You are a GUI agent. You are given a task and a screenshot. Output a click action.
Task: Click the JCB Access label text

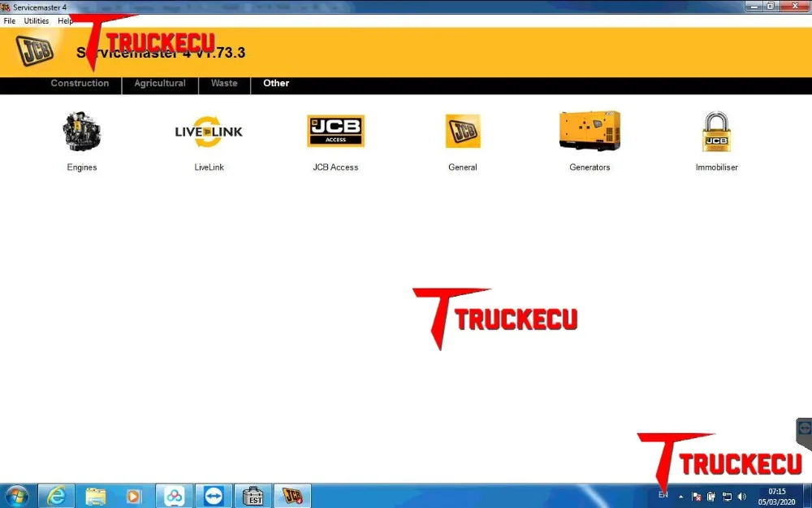(x=335, y=167)
